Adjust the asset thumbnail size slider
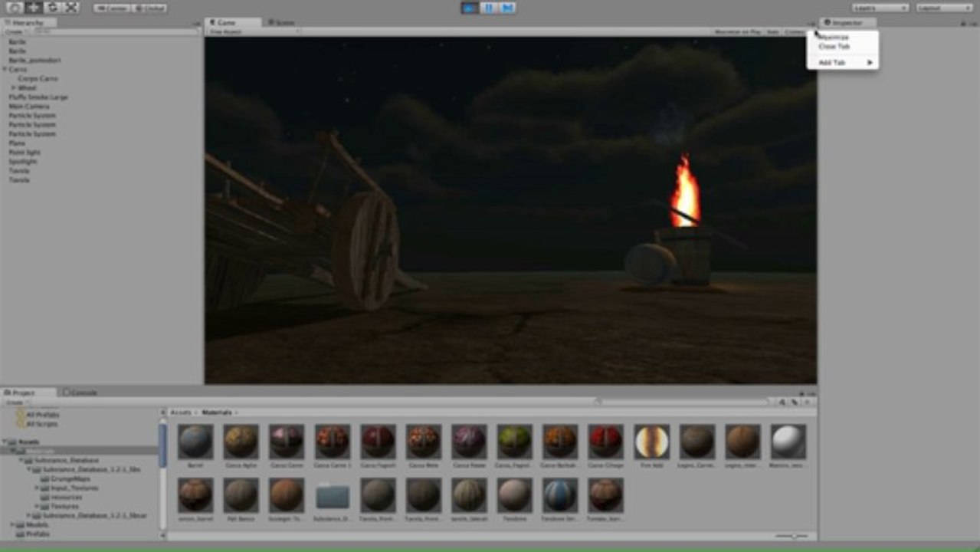The width and height of the screenshot is (980, 552). pos(792,537)
